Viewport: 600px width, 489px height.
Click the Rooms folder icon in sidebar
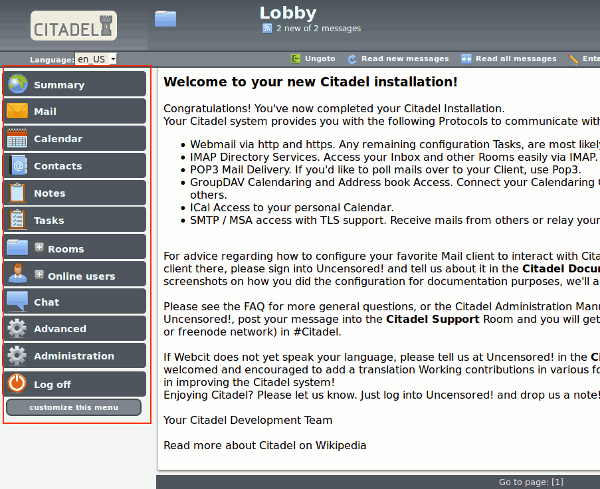pos(17,247)
